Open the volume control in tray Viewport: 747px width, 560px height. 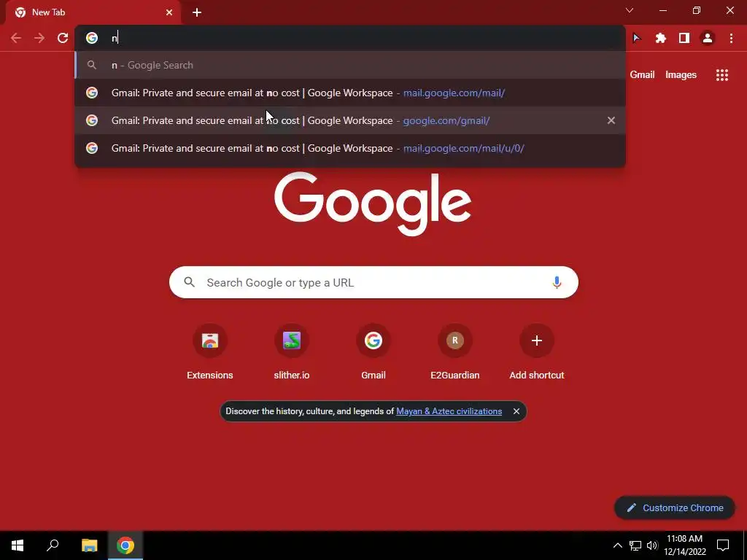[x=652, y=545]
